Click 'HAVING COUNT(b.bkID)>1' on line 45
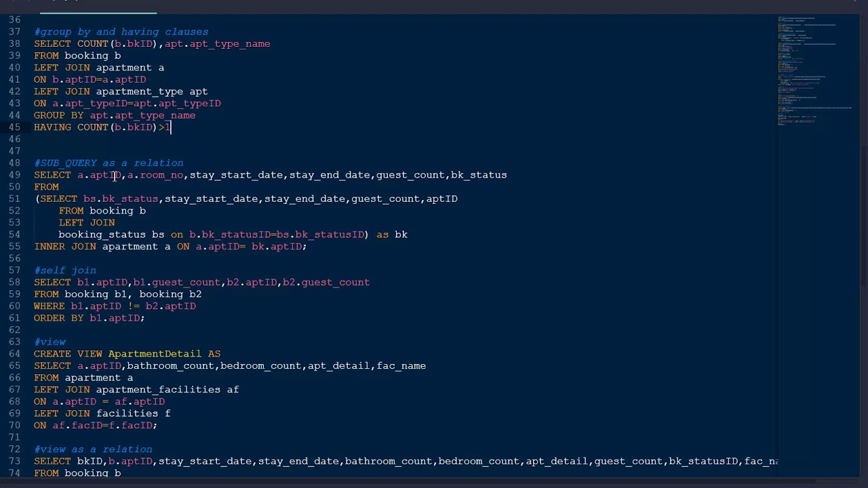The image size is (868, 488). [102, 127]
